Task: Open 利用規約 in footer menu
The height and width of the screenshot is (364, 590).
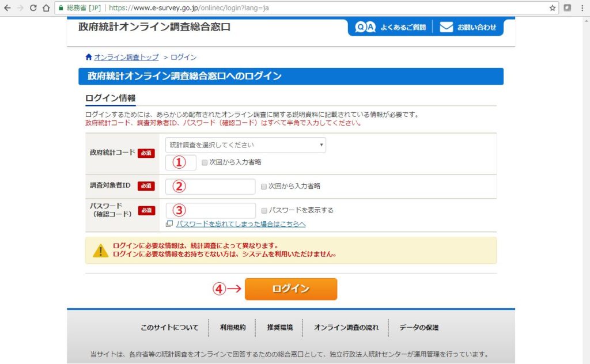Action: (x=233, y=327)
